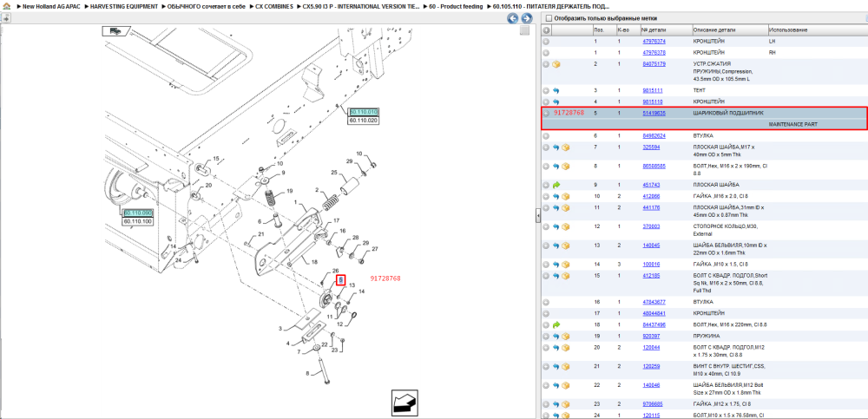Image resolution: width=868 pixels, height=419 pixels.
Task: Open package icon for part 84075179
Action: (556, 64)
